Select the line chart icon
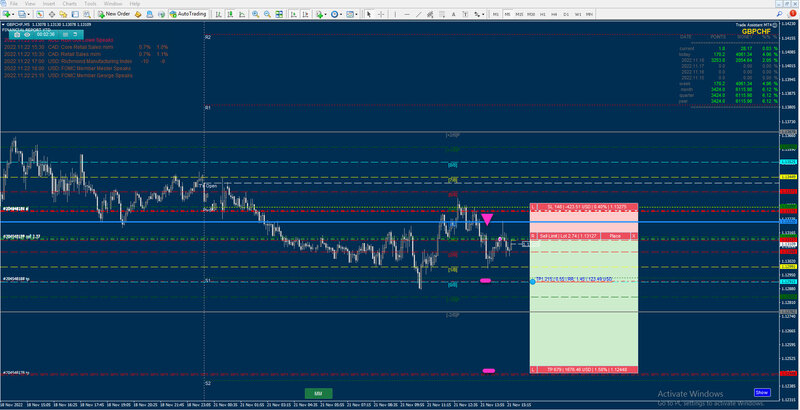This screenshot has height=410, width=800. point(242,14)
